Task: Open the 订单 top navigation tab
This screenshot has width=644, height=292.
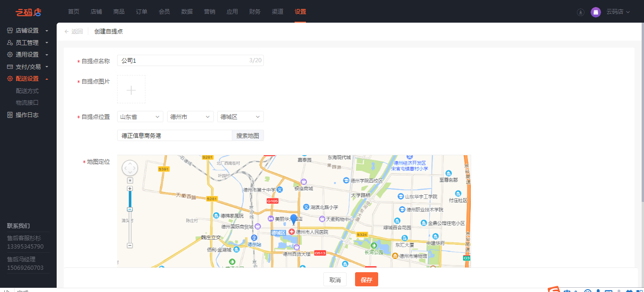Action: click(142, 12)
